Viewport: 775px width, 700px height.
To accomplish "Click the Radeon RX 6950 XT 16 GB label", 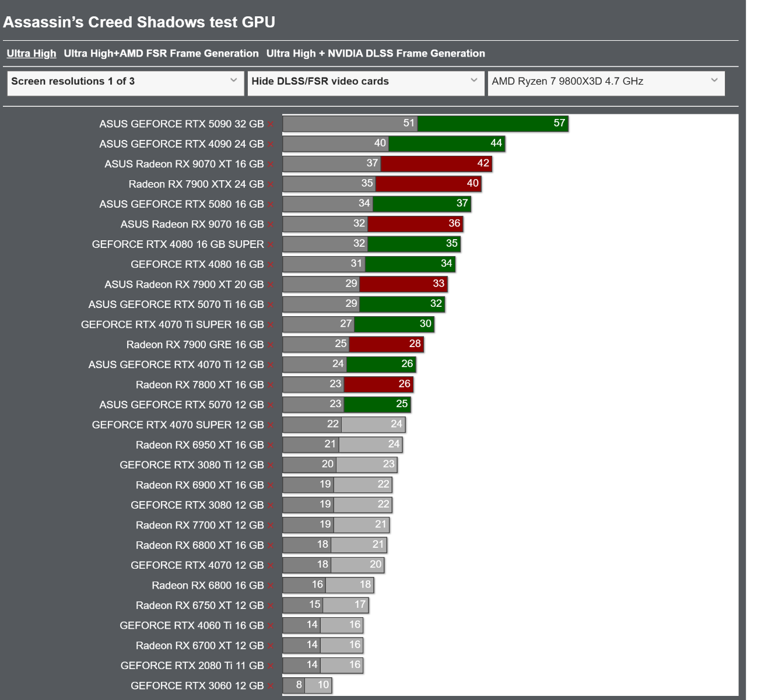I will coord(200,445).
